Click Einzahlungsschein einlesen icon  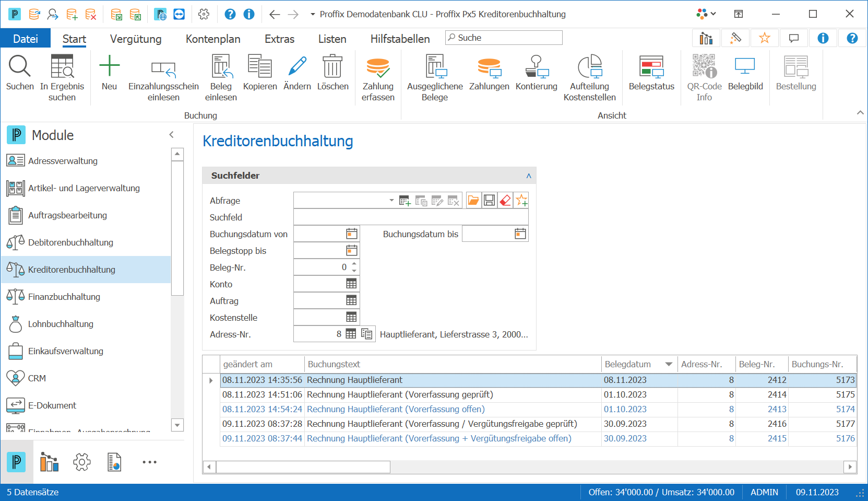(x=163, y=68)
